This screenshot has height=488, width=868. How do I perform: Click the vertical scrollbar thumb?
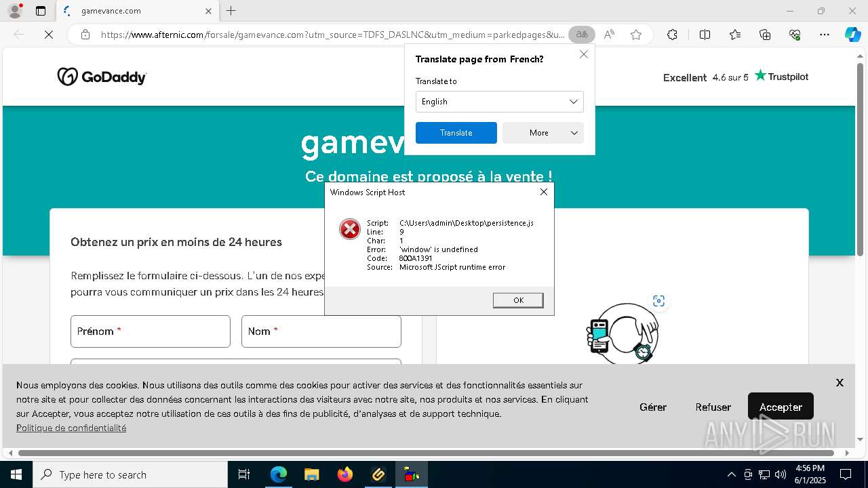click(861, 158)
